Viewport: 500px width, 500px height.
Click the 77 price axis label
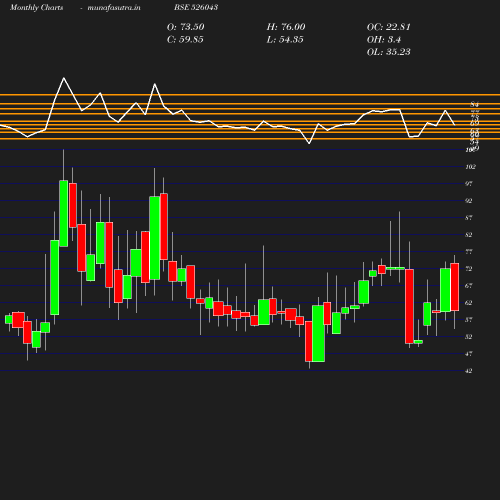469,252
